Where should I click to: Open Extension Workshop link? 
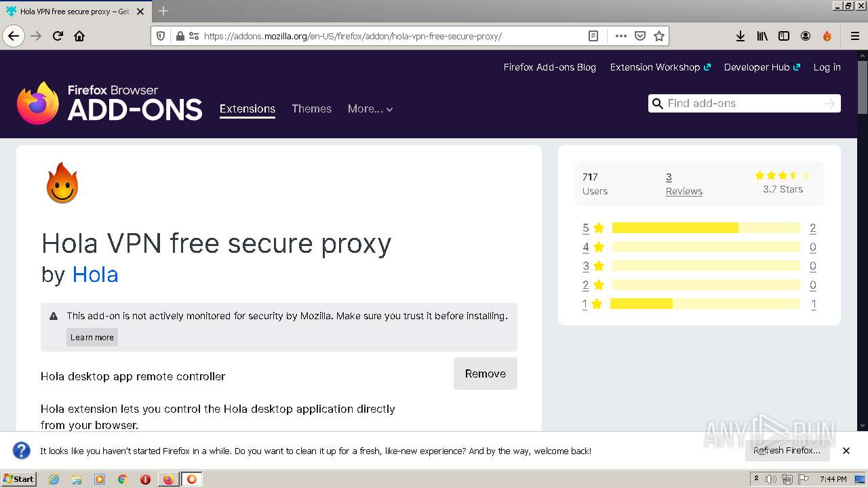660,67
